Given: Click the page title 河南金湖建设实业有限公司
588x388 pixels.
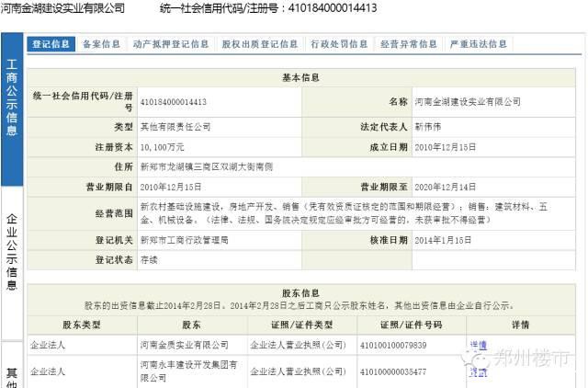Looking at the screenshot, I should [x=62, y=8].
